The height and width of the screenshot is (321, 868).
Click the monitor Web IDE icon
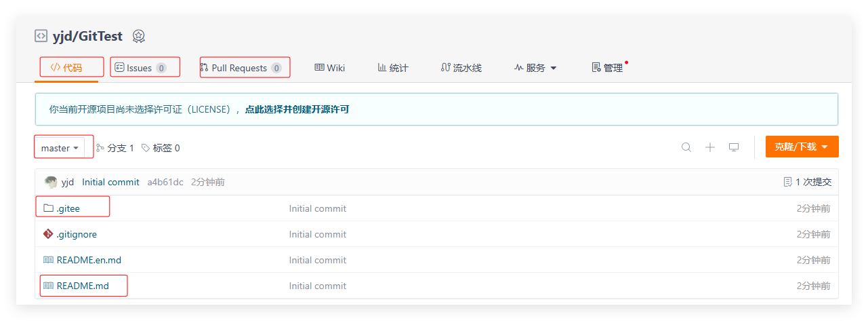click(734, 147)
